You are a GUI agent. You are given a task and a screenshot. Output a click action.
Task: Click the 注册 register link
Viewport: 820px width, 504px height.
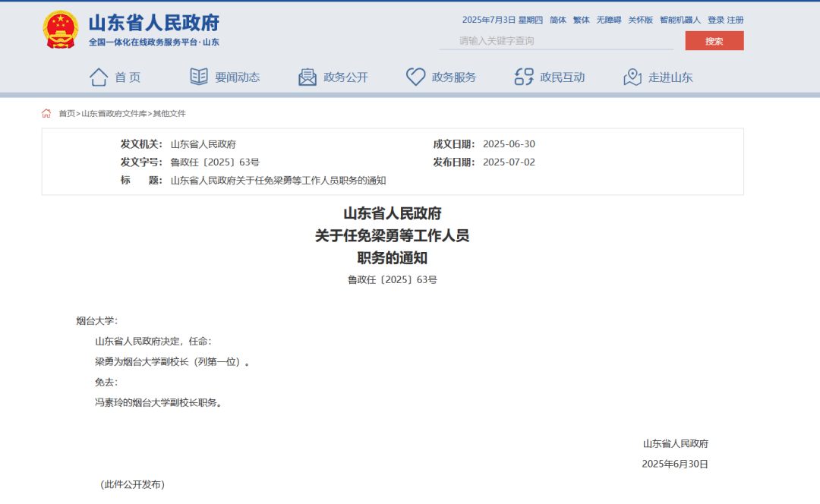pyautogui.click(x=735, y=20)
